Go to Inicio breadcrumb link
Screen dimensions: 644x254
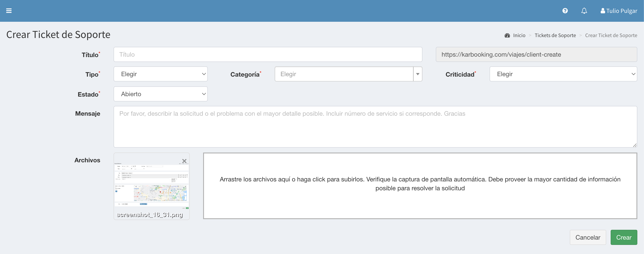(519, 36)
